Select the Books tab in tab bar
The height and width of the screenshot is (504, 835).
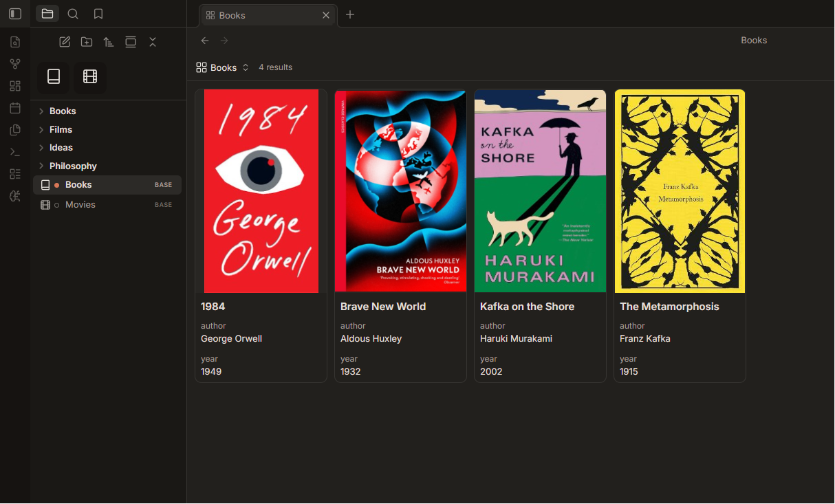coord(268,15)
